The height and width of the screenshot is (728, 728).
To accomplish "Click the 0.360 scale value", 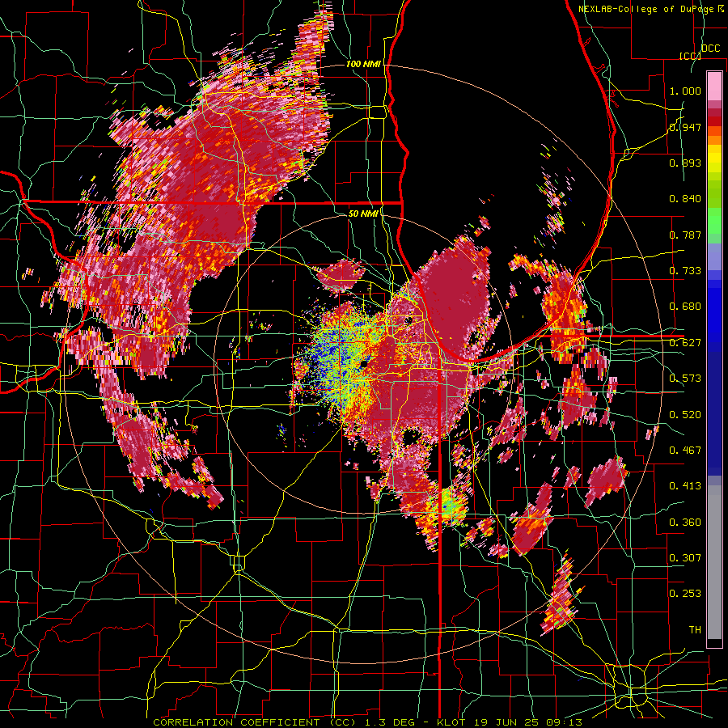I will tap(685, 523).
